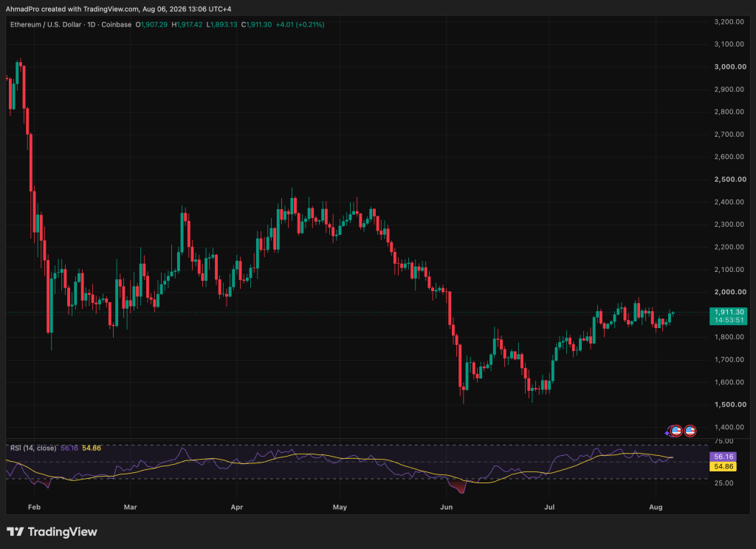Click the Jun label on the time axis
The width and height of the screenshot is (756, 549).
point(447,507)
